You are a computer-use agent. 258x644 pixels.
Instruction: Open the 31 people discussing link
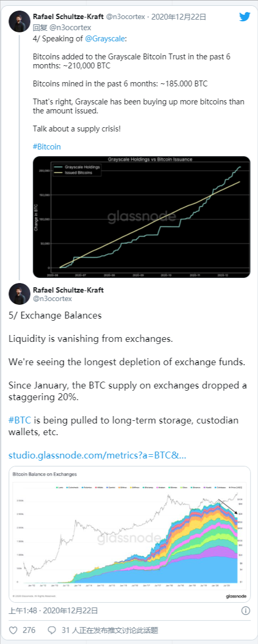pos(110,631)
